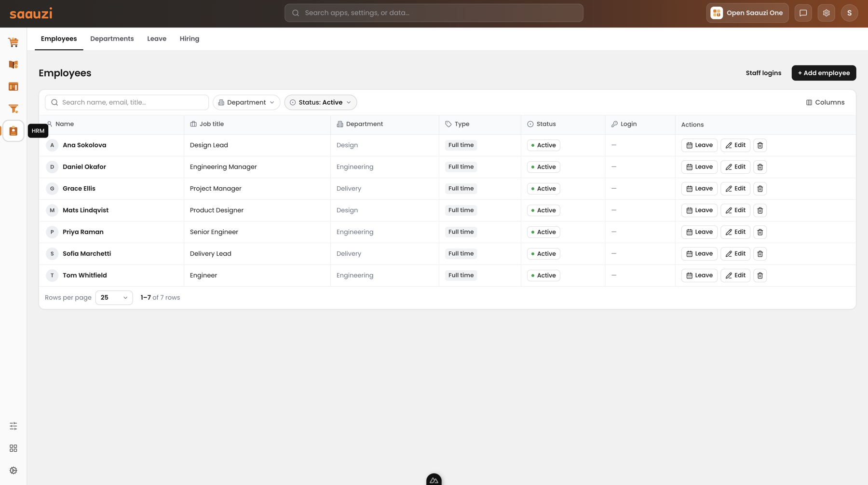Switch to the Departments tab
This screenshot has width=868, height=485.
(112, 39)
